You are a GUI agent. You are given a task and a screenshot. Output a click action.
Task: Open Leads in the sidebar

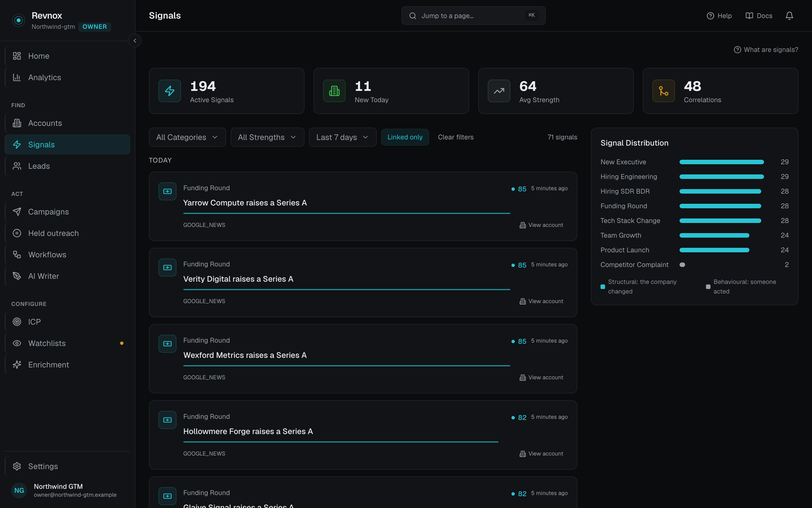click(x=67, y=166)
